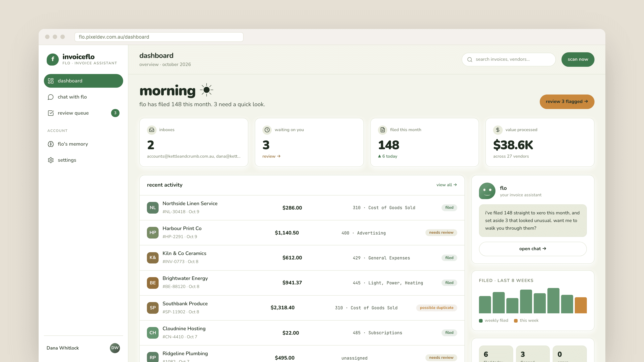Select Dana Whitlock account name
The height and width of the screenshot is (362, 644).
click(63, 348)
